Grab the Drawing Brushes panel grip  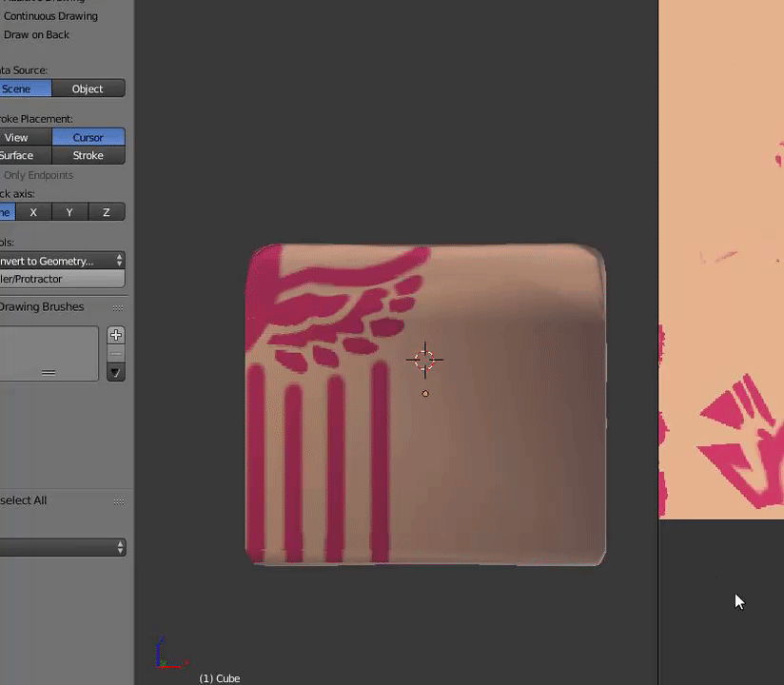point(118,307)
